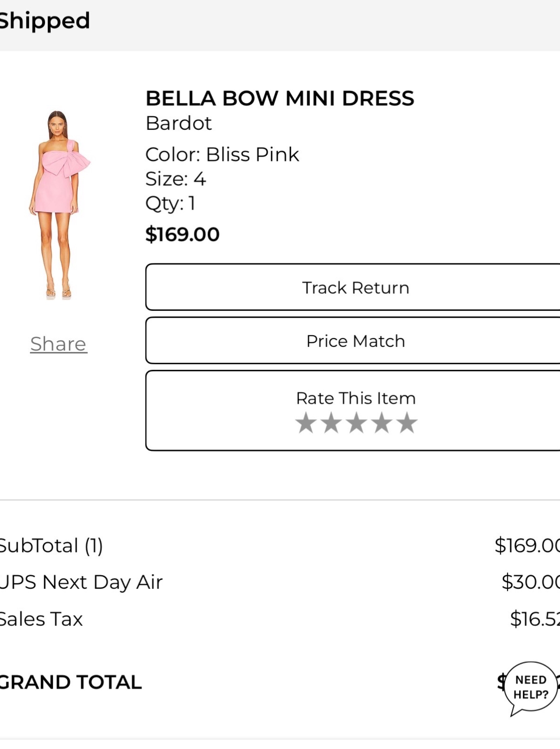Click the SubTotal (1) row
The image size is (560, 749).
(x=280, y=546)
